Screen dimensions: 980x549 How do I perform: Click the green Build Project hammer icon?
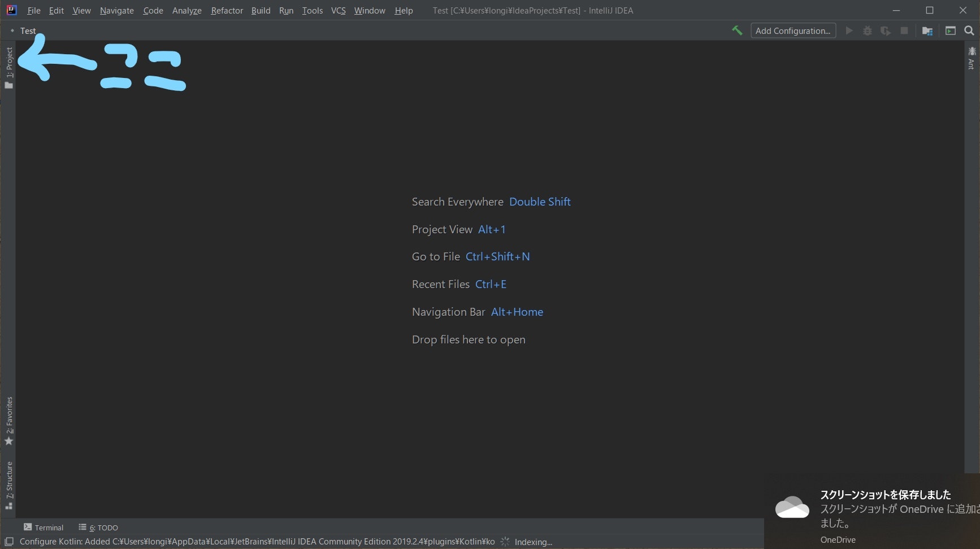[737, 30]
